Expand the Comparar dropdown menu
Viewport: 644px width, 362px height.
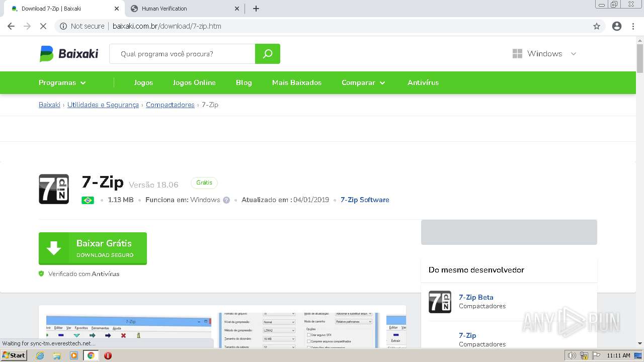click(363, 82)
